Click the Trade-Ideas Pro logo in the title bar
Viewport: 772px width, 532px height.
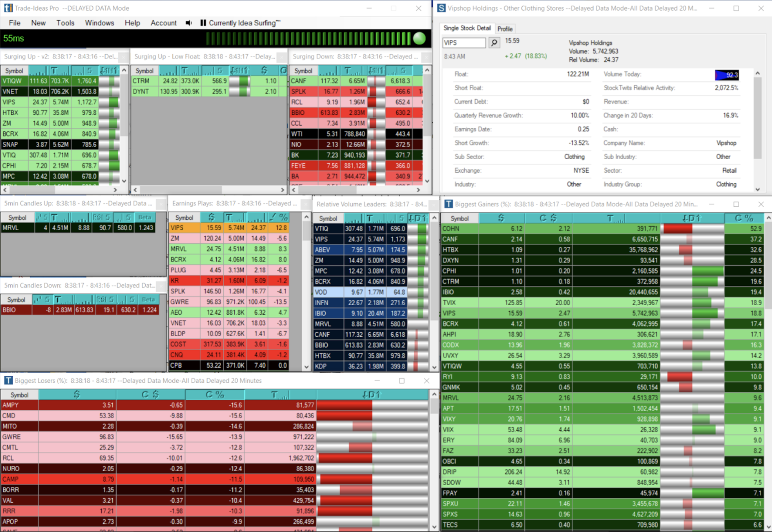pyautogui.click(x=8, y=8)
